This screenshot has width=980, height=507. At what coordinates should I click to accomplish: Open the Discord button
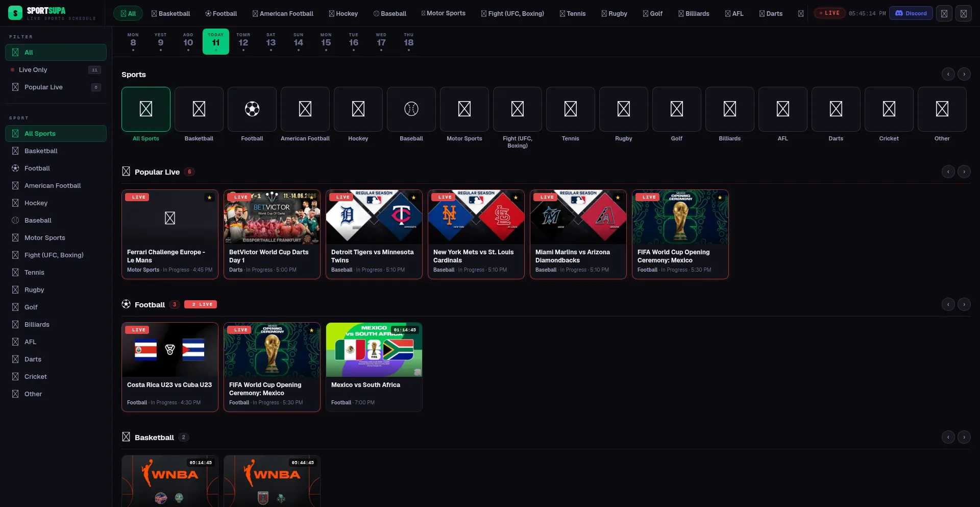click(911, 13)
